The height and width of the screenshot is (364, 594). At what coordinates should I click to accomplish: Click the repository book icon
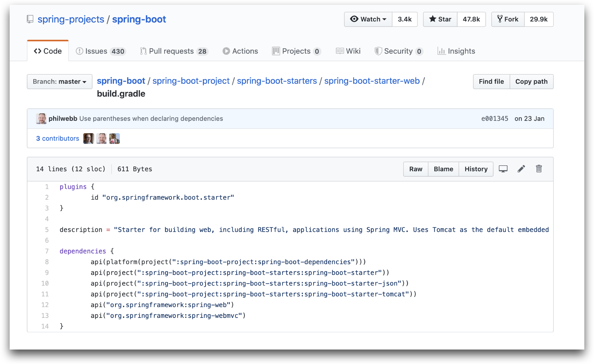click(30, 19)
